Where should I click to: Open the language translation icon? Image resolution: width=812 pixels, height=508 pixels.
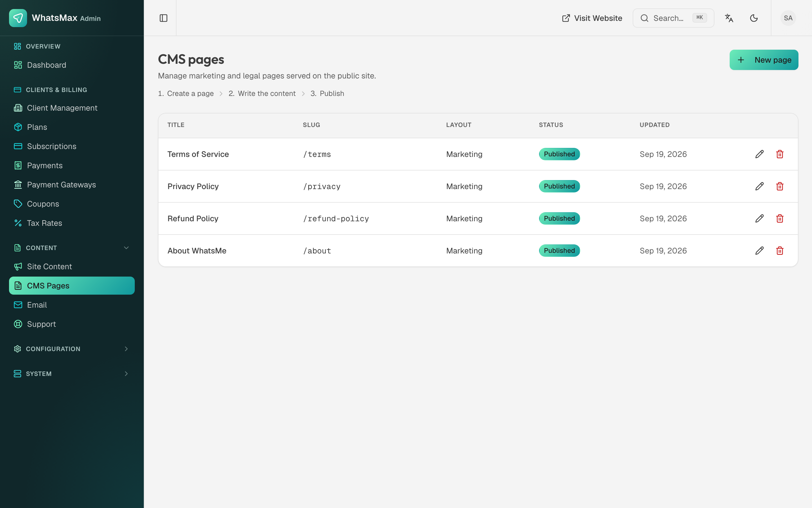(729, 18)
